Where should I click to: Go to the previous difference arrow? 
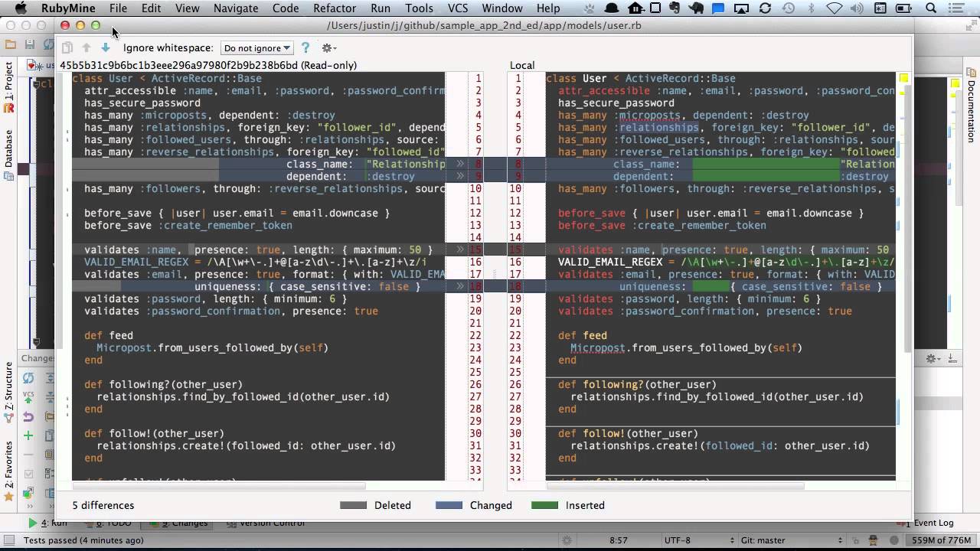pos(87,47)
